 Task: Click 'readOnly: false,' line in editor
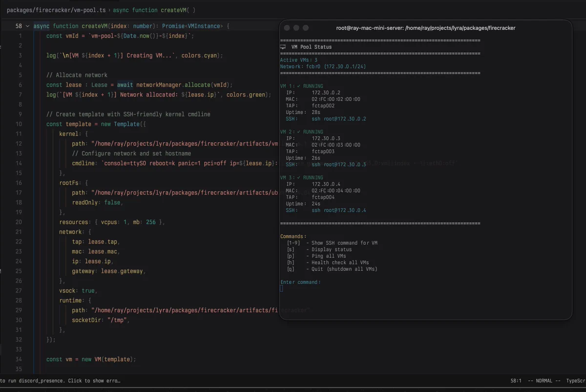98,202
